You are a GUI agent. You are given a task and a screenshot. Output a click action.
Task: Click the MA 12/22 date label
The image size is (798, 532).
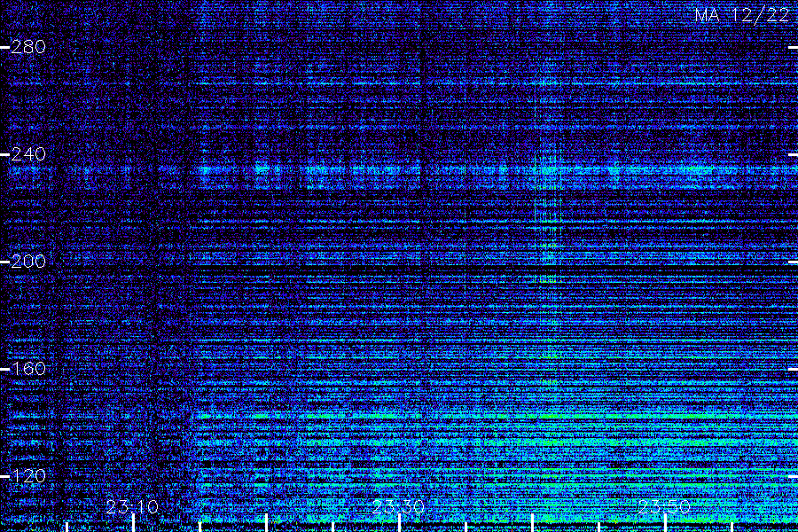(x=741, y=15)
